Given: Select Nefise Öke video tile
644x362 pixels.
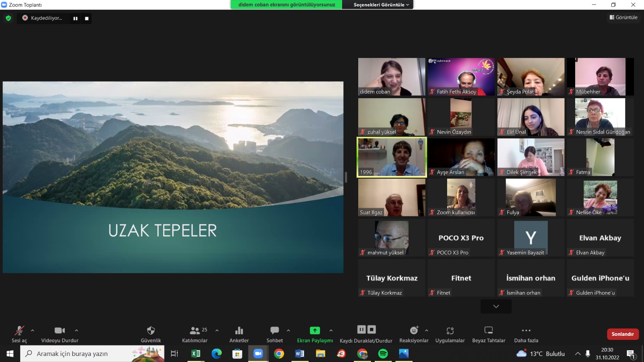Looking at the screenshot, I should pos(600,197).
